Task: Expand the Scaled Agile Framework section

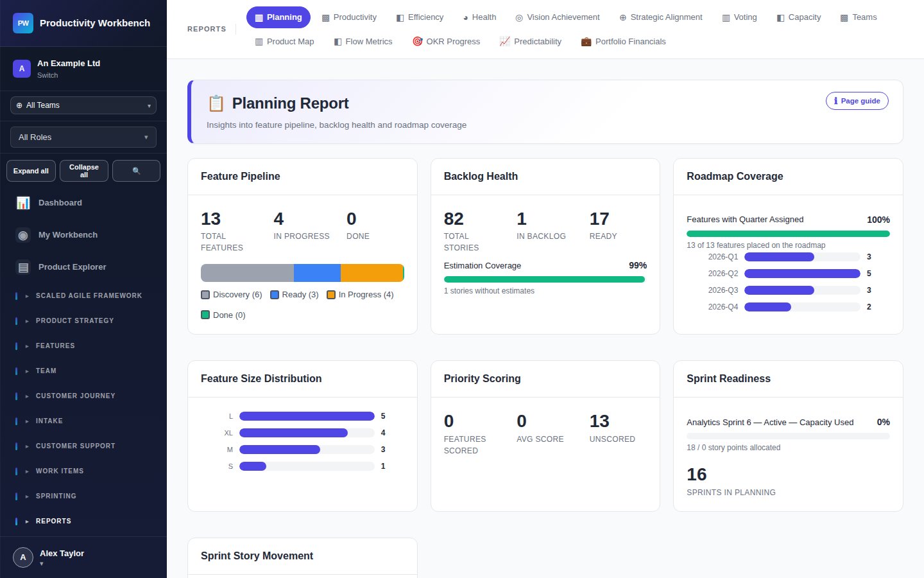Action: (83, 296)
